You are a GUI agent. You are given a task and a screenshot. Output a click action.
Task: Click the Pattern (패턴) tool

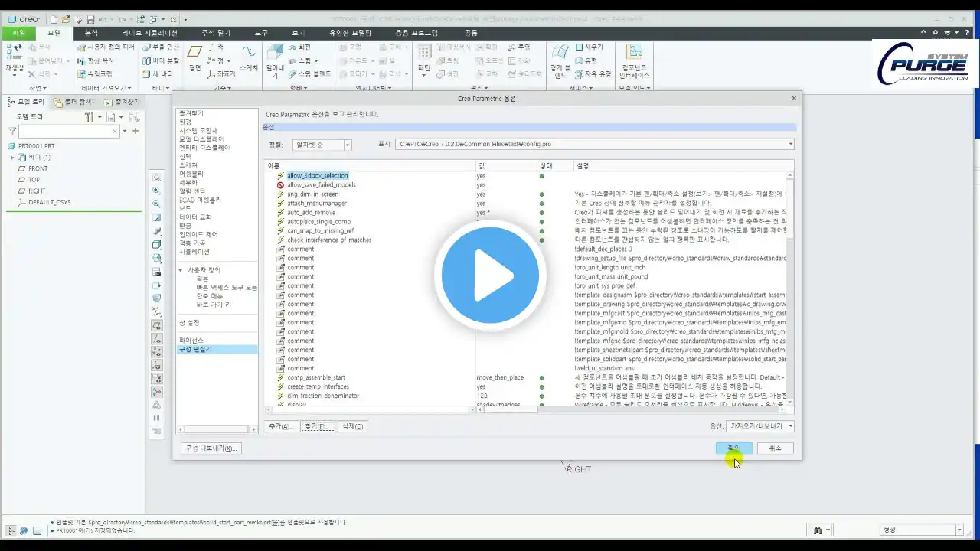pyautogui.click(x=423, y=58)
